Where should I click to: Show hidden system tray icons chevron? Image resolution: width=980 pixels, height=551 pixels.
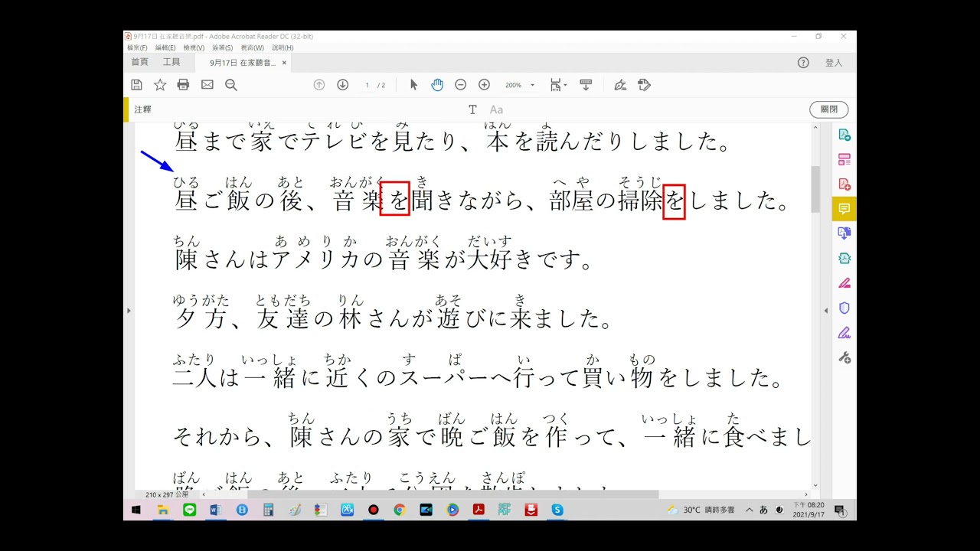(x=749, y=510)
